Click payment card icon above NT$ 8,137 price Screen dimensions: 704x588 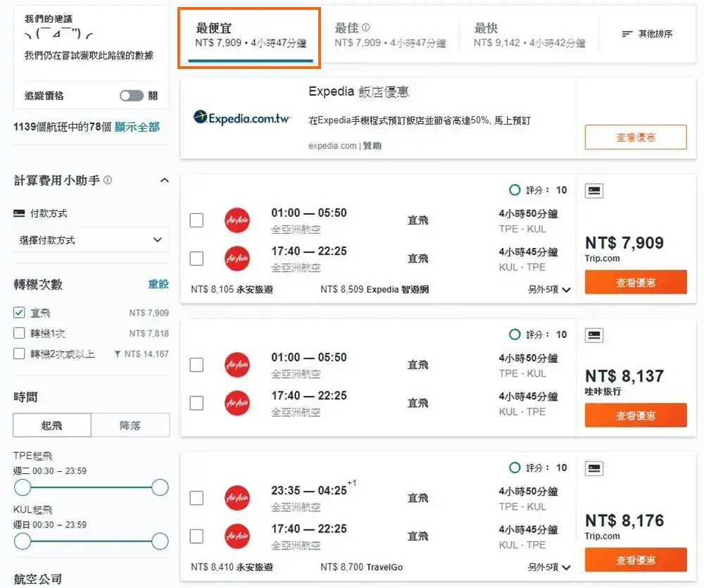(594, 335)
